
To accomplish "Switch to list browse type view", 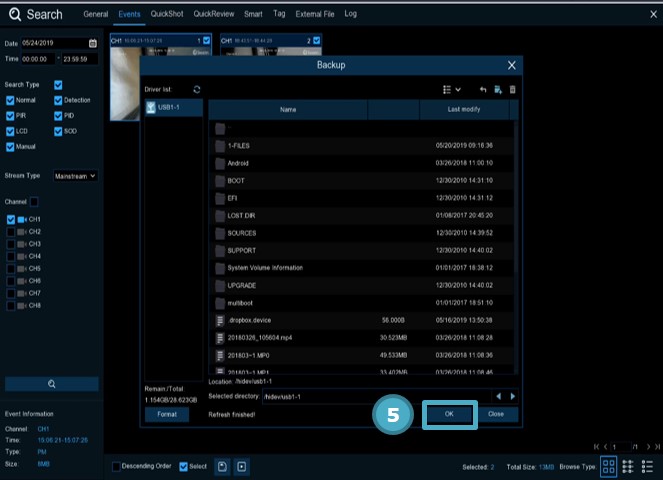I will click(x=631, y=466).
